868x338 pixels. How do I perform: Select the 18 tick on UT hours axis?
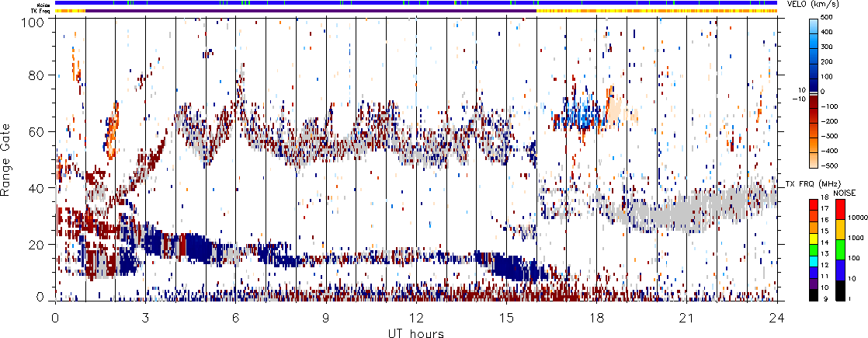click(x=597, y=319)
